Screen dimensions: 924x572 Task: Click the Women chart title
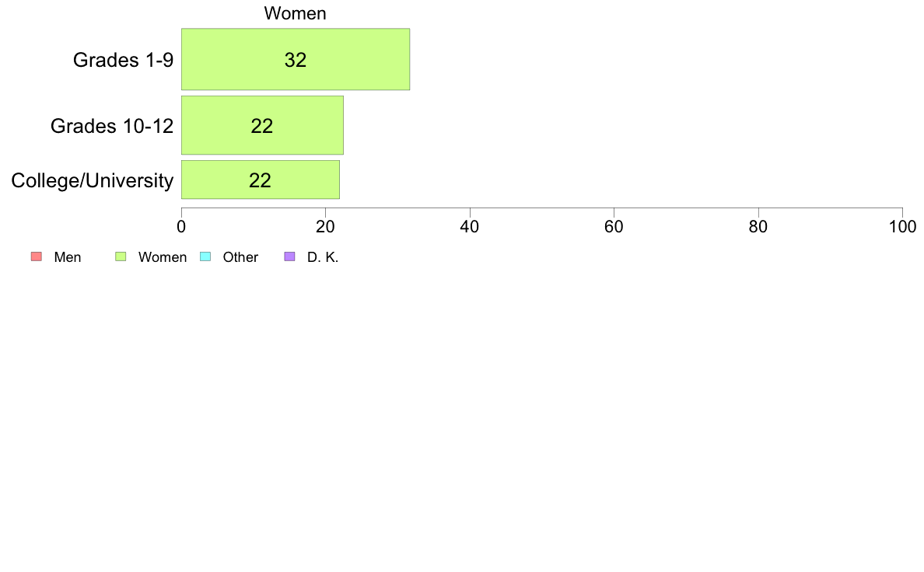tap(296, 13)
